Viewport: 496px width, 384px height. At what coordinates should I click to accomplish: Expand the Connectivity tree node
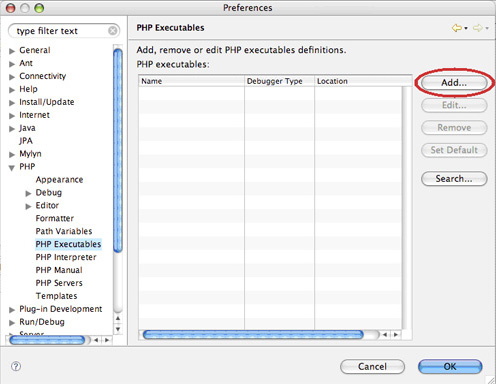click(x=12, y=77)
